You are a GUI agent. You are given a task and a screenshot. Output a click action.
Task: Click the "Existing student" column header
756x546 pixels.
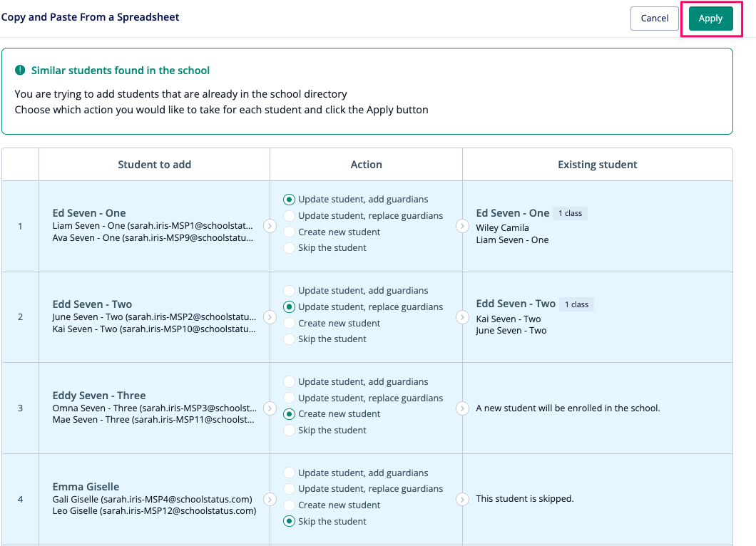[x=597, y=165]
